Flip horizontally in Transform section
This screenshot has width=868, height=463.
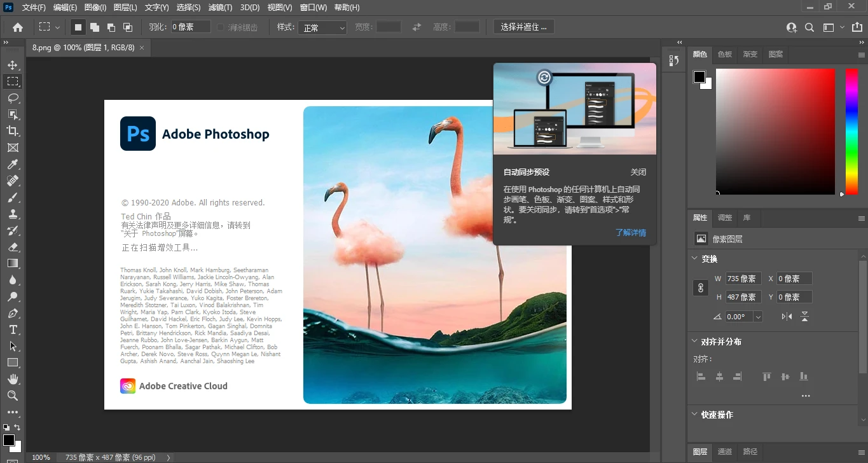(x=787, y=316)
